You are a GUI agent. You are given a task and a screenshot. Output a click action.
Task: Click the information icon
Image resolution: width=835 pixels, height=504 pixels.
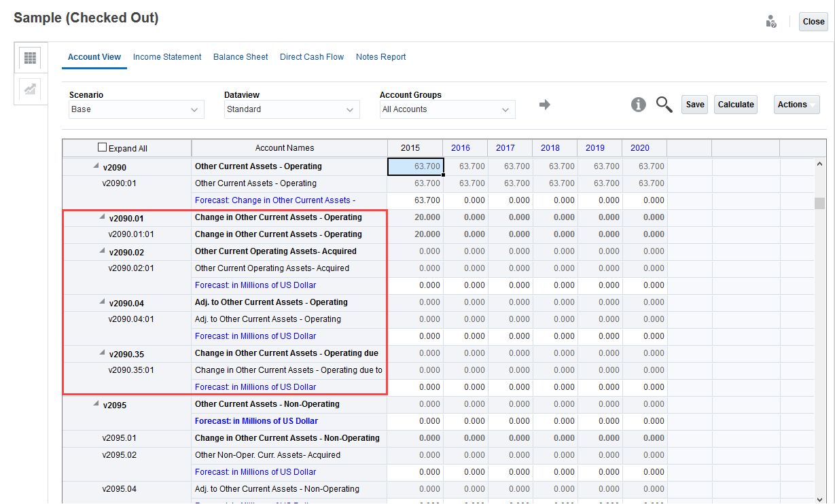point(638,105)
